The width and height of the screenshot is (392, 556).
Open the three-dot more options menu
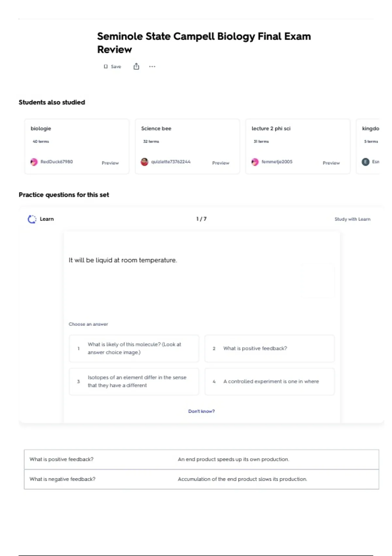pos(152,66)
